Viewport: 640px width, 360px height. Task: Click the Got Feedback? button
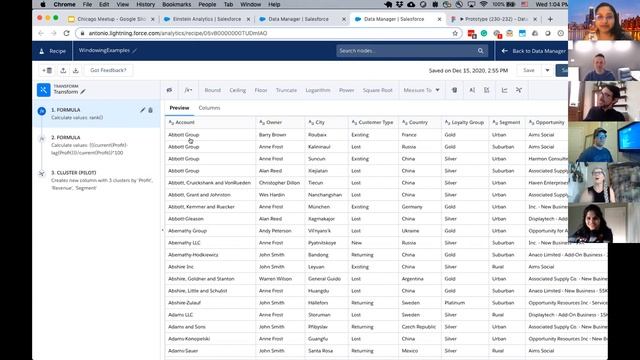pos(108,70)
